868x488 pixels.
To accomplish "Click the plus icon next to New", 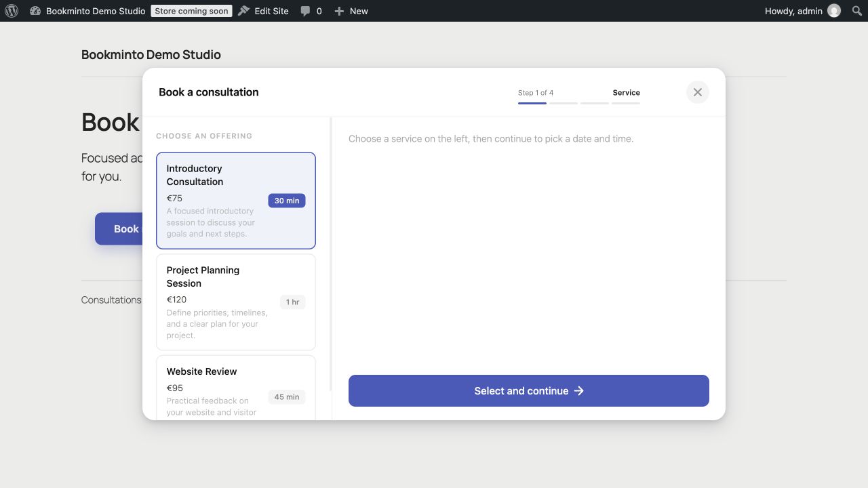I will (x=339, y=11).
